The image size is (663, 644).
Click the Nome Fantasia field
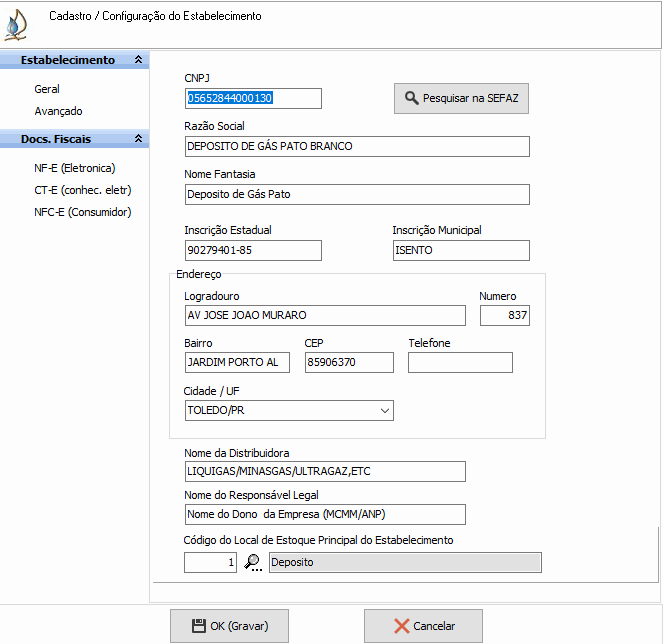[x=357, y=194]
